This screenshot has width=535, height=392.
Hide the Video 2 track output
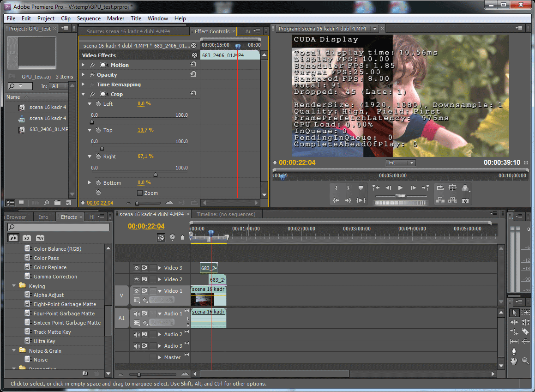point(137,279)
